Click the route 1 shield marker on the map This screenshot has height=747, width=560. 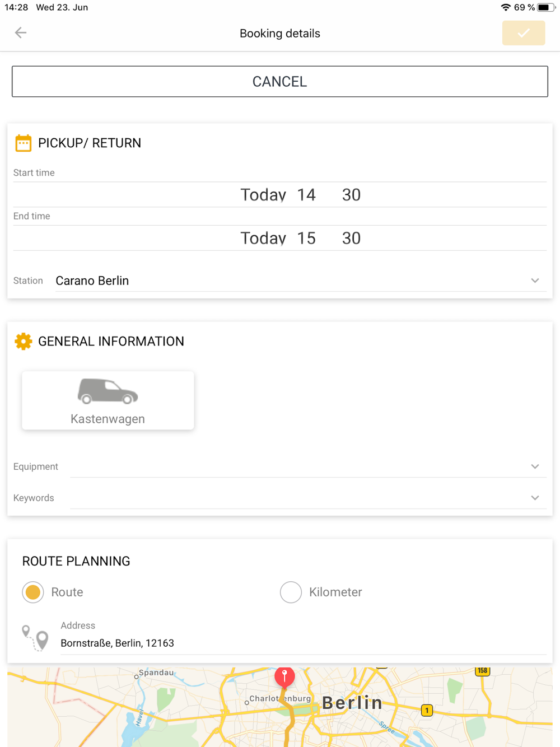pyautogui.click(x=427, y=710)
